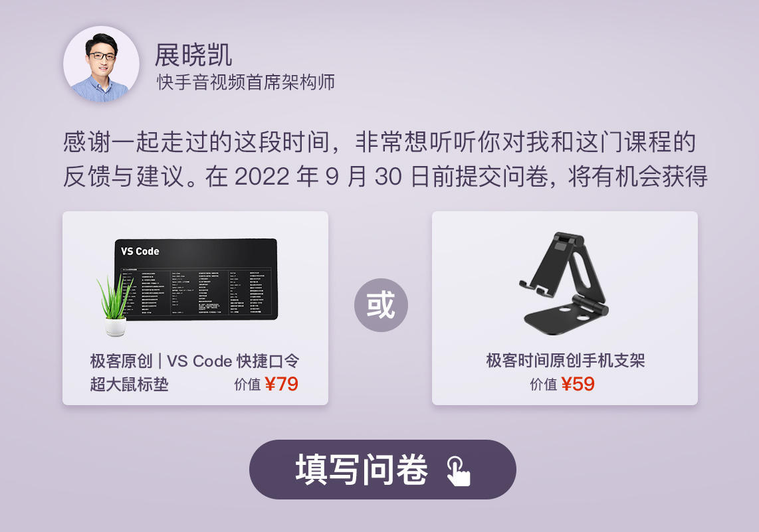Click the shortcut list on the mouse pad
The image size is (759, 532).
[x=193, y=292]
